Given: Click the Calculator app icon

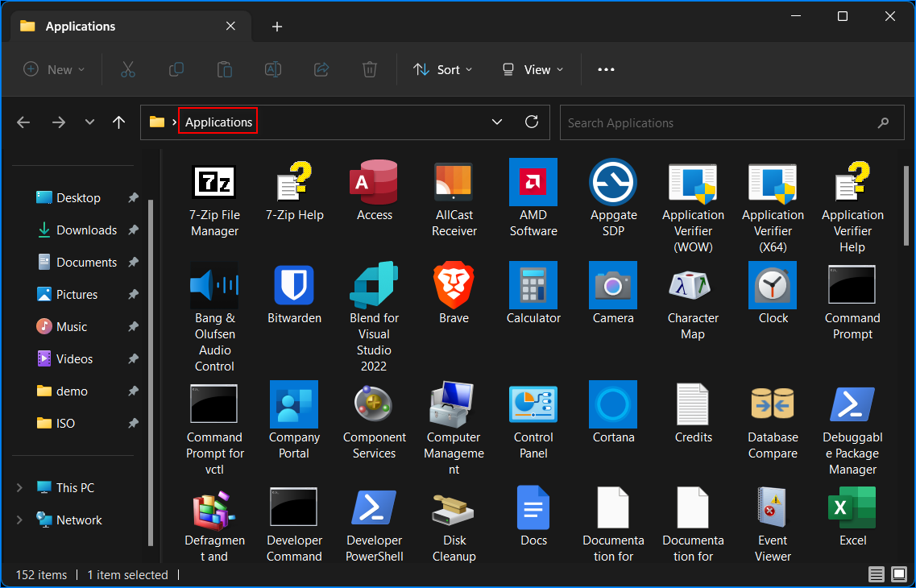Looking at the screenshot, I should pos(533,285).
